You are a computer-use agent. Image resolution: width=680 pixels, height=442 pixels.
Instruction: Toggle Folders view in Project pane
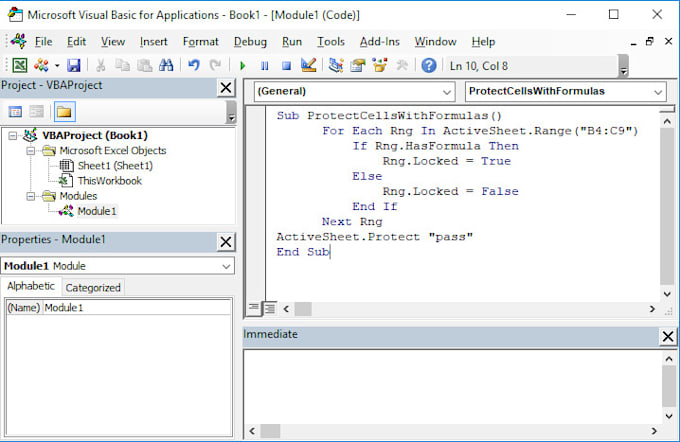tap(64, 112)
